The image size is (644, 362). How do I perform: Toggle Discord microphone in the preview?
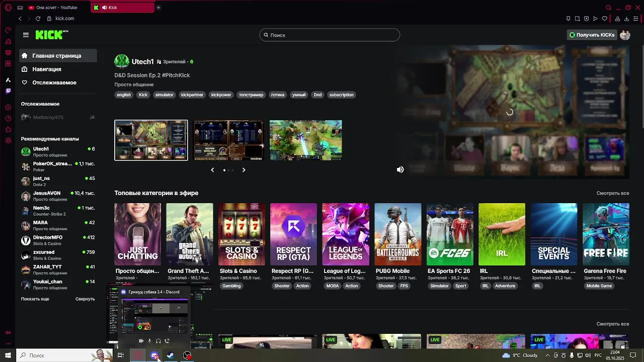[x=149, y=341]
